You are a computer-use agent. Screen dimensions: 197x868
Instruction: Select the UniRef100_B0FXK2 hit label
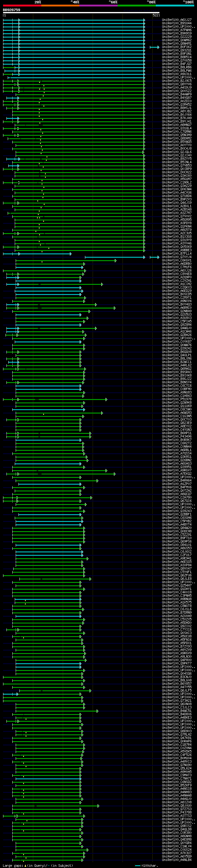177,47
